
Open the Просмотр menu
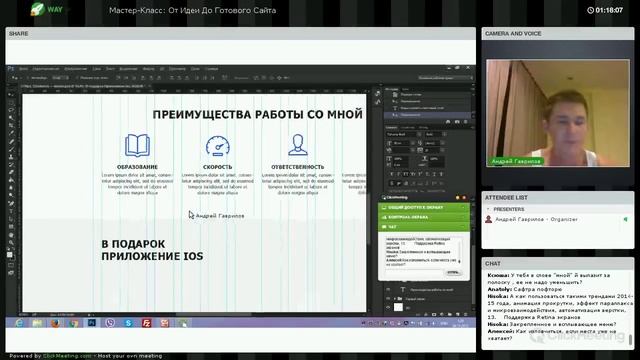pos(177,69)
